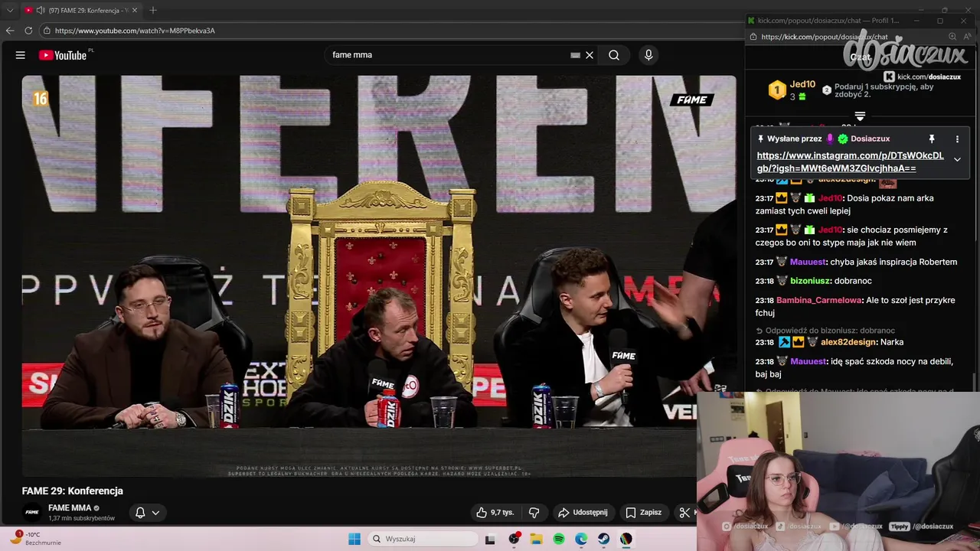View site lock info in Kick chat window
The width and height of the screenshot is (980, 551).
pyautogui.click(x=753, y=37)
